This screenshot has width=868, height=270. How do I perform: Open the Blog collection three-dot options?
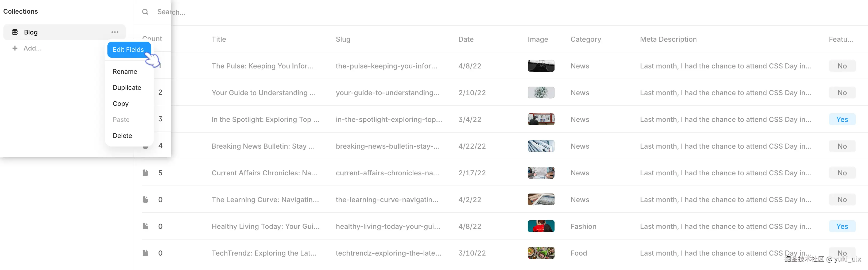[115, 32]
